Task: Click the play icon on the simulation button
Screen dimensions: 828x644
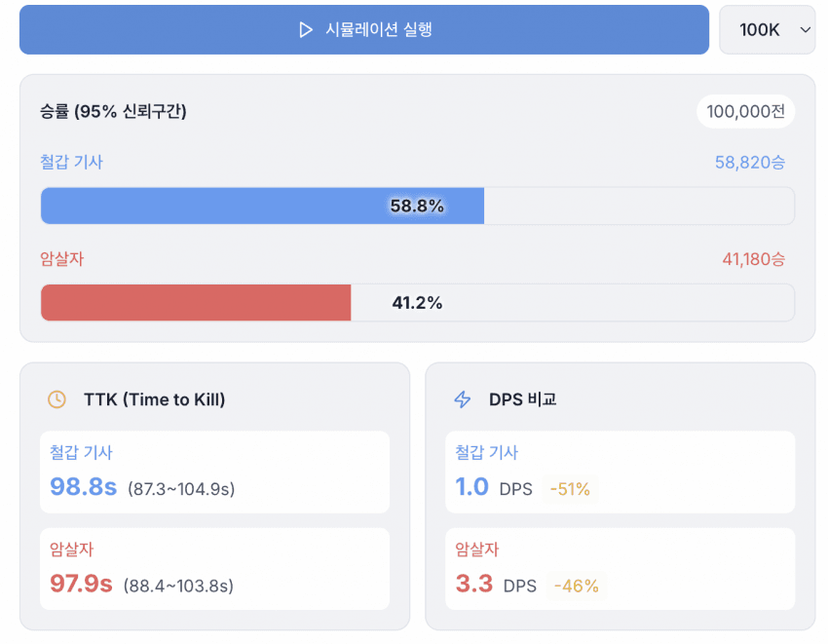Action: 306,30
